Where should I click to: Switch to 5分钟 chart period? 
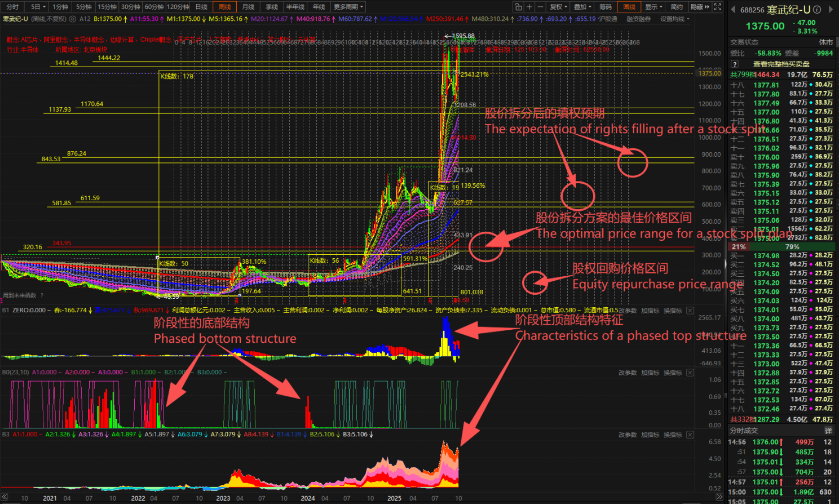click(83, 7)
